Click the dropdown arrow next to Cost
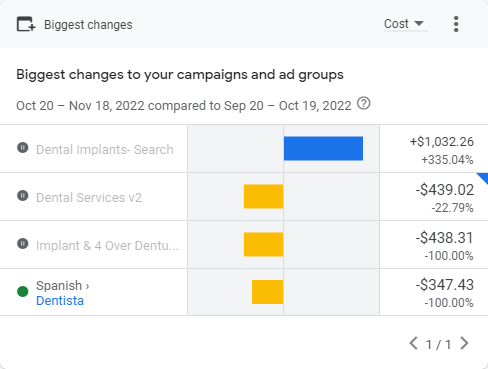The height and width of the screenshot is (369, 488). click(x=419, y=23)
